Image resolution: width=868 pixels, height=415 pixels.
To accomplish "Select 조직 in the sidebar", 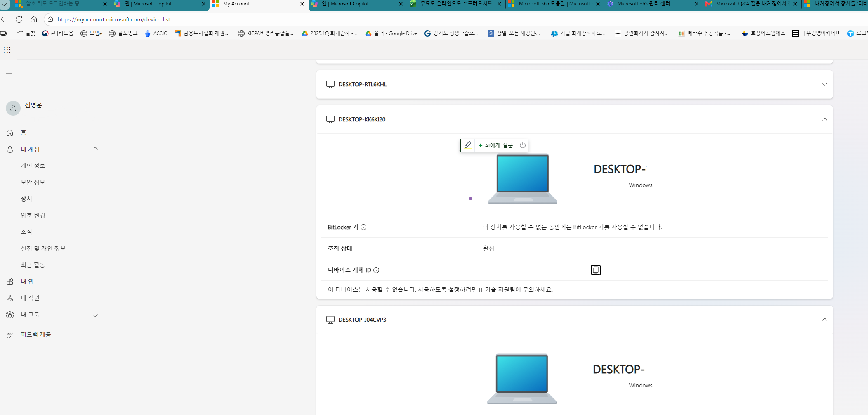I will (26, 232).
